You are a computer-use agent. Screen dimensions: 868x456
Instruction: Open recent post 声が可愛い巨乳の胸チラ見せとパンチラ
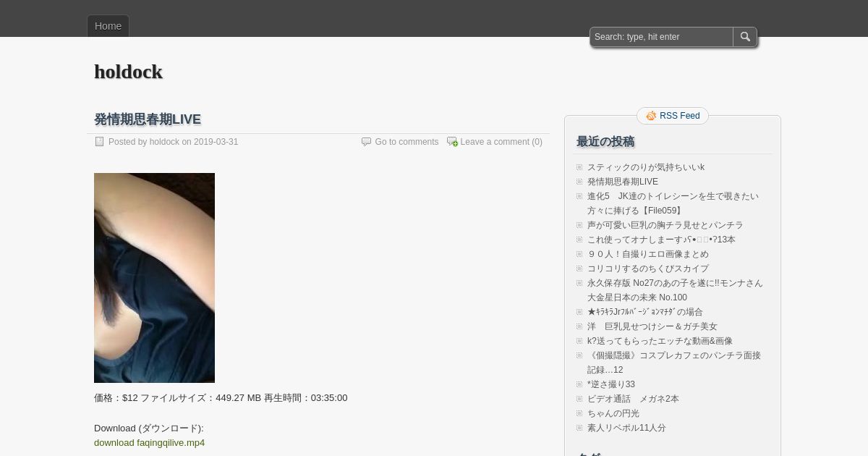coord(665,225)
